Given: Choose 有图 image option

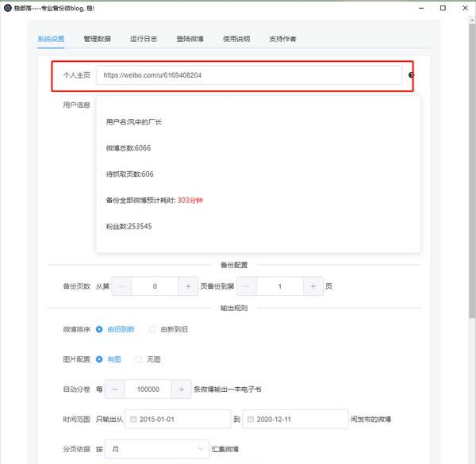Looking at the screenshot, I should [x=109, y=359].
